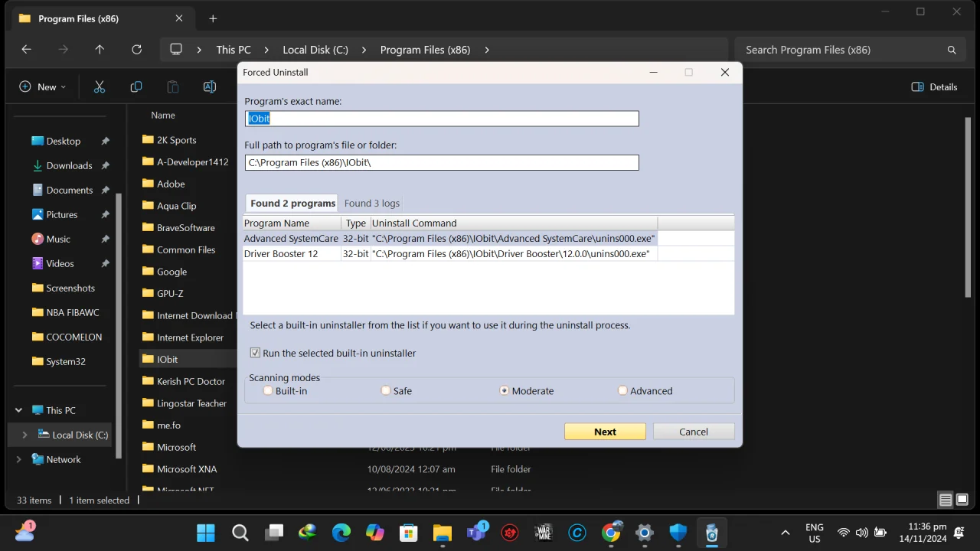Go up one folder with the up arrow
The width and height of the screenshot is (980, 551).
coord(100,50)
